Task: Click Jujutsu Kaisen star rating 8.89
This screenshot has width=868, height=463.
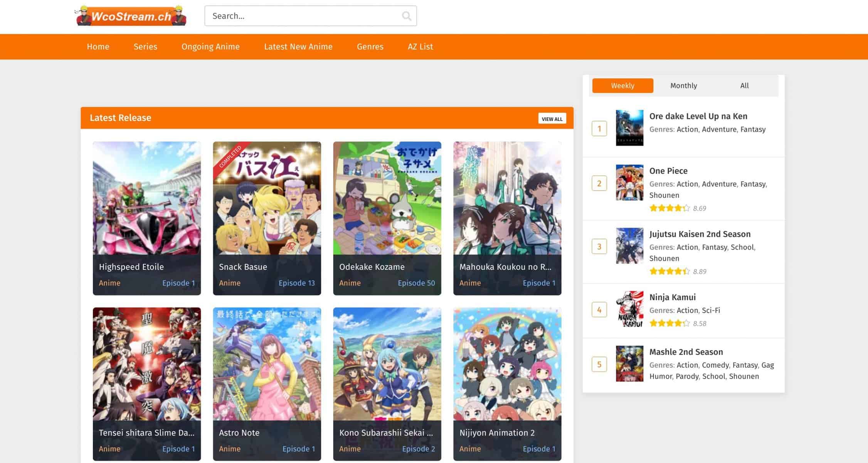Action: (678, 272)
